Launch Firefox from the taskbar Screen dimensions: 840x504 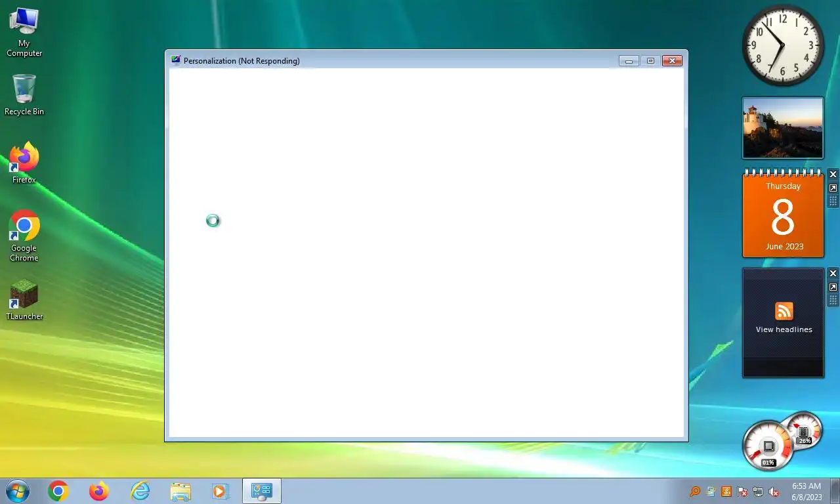99,491
